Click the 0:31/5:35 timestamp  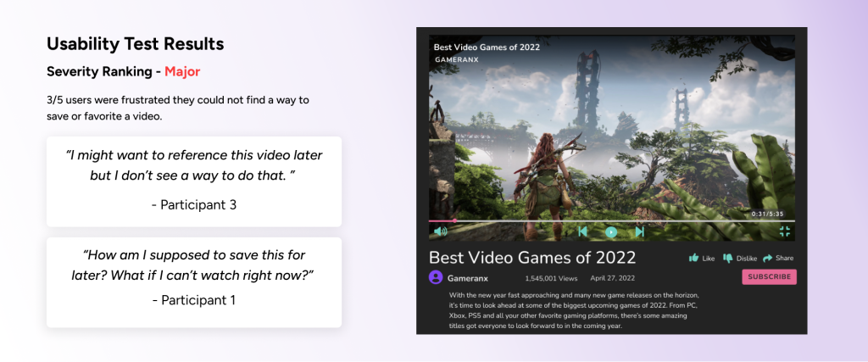click(768, 214)
